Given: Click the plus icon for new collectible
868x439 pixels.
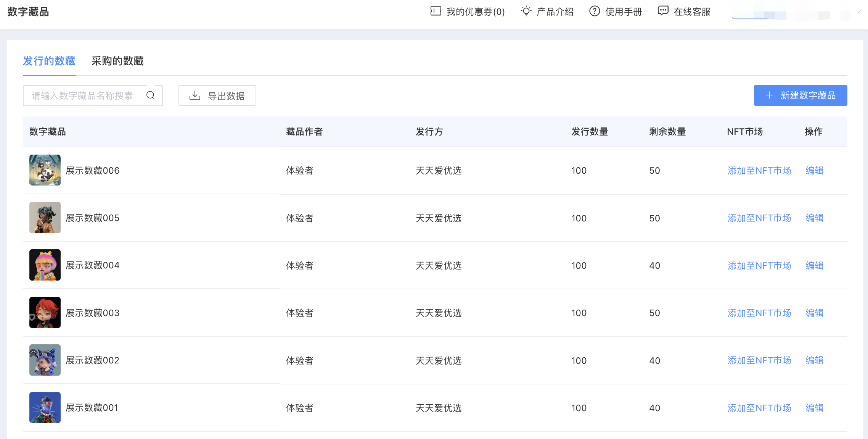Looking at the screenshot, I should (769, 95).
